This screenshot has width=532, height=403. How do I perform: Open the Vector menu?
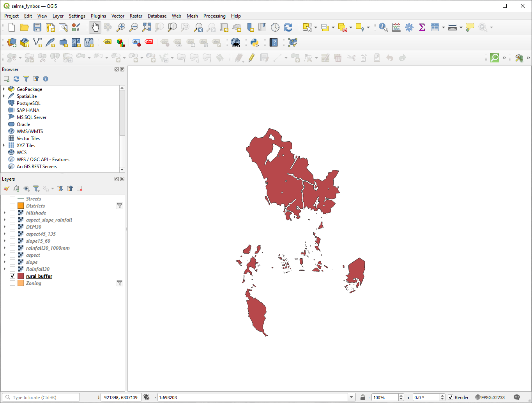pyautogui.click(x=118, y=16)
